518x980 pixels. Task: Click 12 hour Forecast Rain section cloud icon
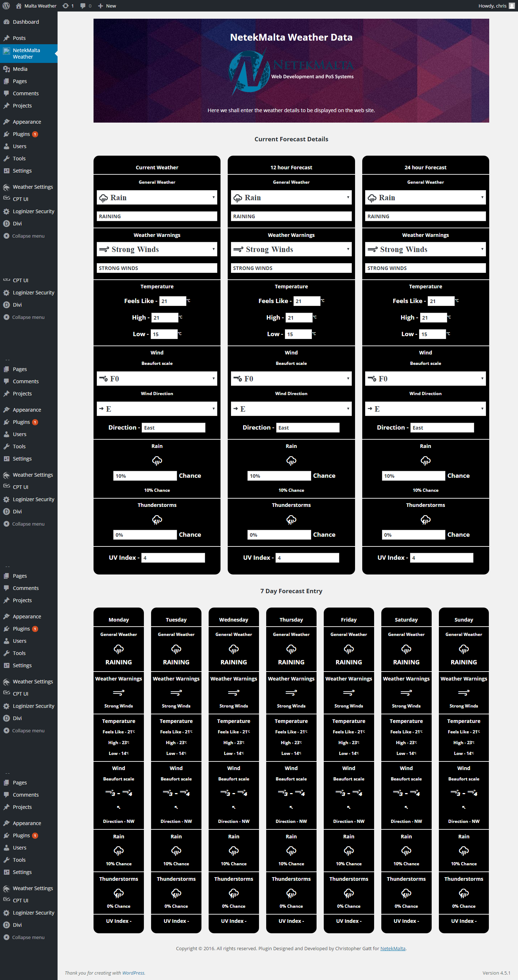tap(291, 461)
